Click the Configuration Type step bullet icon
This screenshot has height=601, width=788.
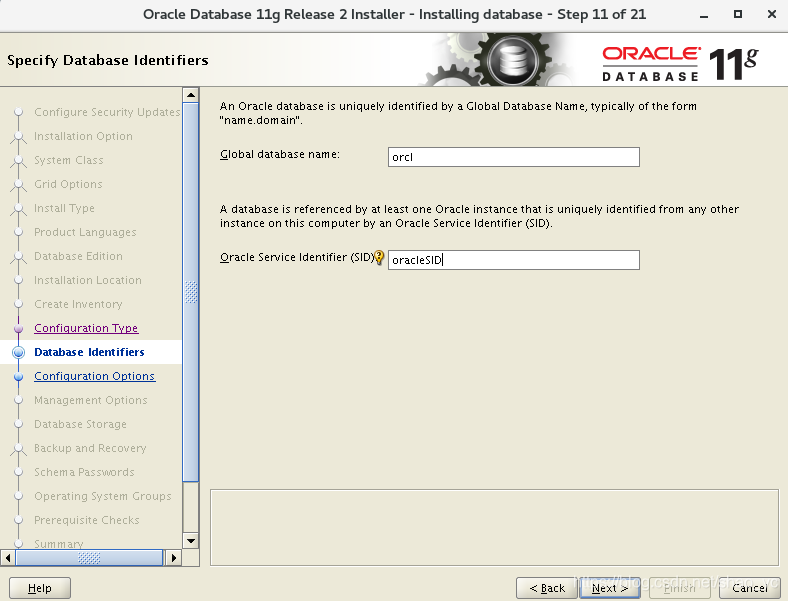coord(19,329)
